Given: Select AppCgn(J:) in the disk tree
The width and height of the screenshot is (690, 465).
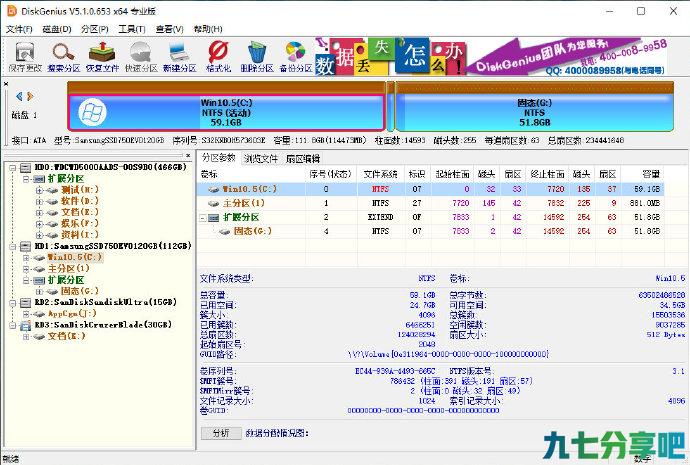Looking at the screenshot, I should [x=72, y=313].
